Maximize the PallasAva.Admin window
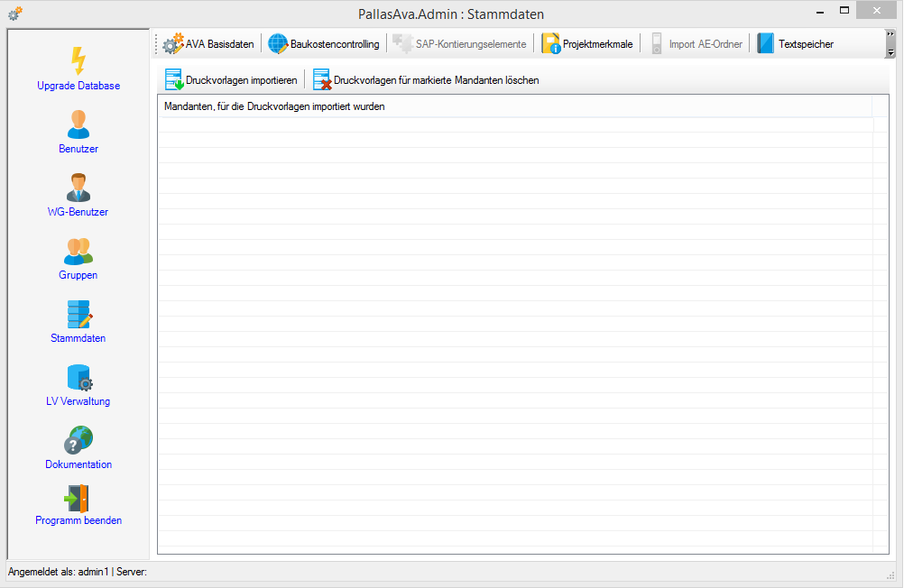 coord(844,11)
